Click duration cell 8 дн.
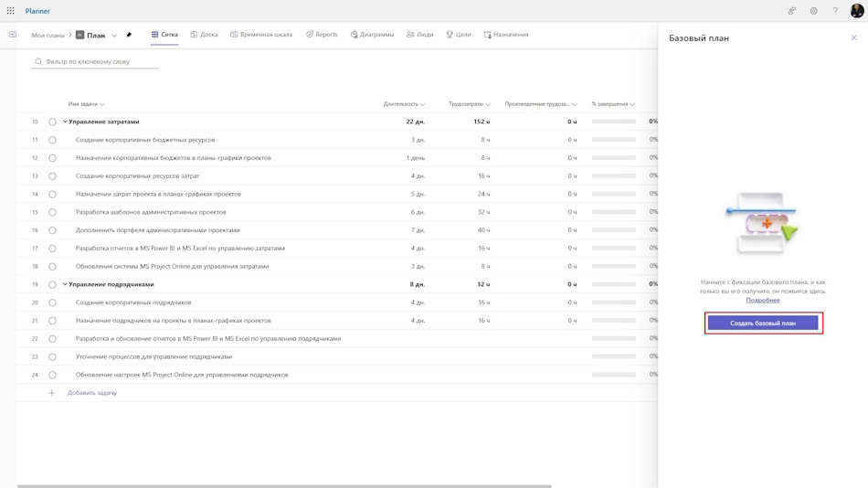Image resolution: width=868 pixels, height=488 pixels. [417, 285]
